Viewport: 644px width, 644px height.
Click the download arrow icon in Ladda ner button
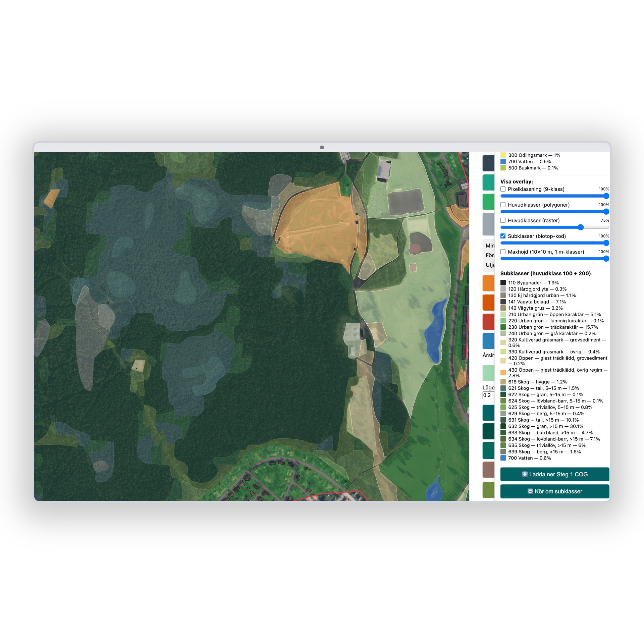click(525, 474)
